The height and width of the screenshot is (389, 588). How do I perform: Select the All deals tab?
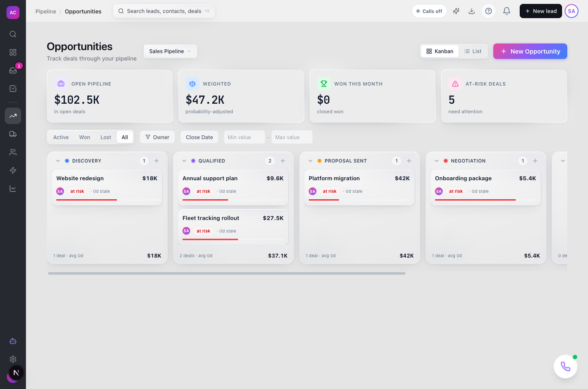125,137
